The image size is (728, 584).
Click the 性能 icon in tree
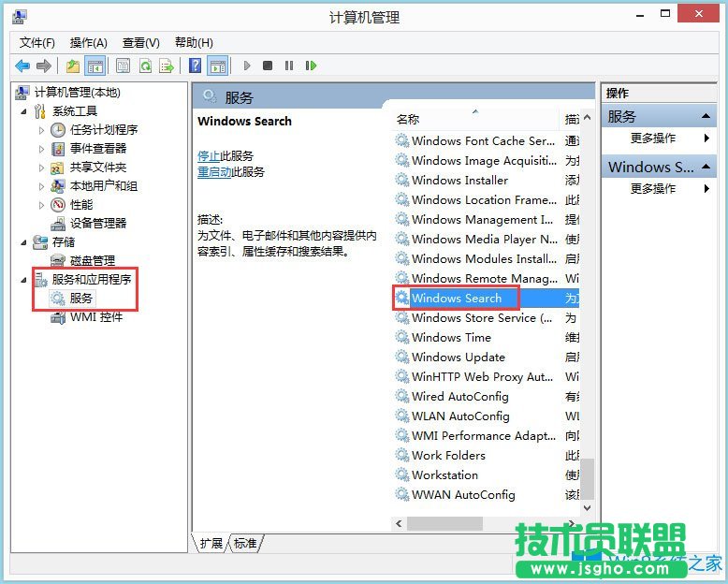[x=58, y=205]
